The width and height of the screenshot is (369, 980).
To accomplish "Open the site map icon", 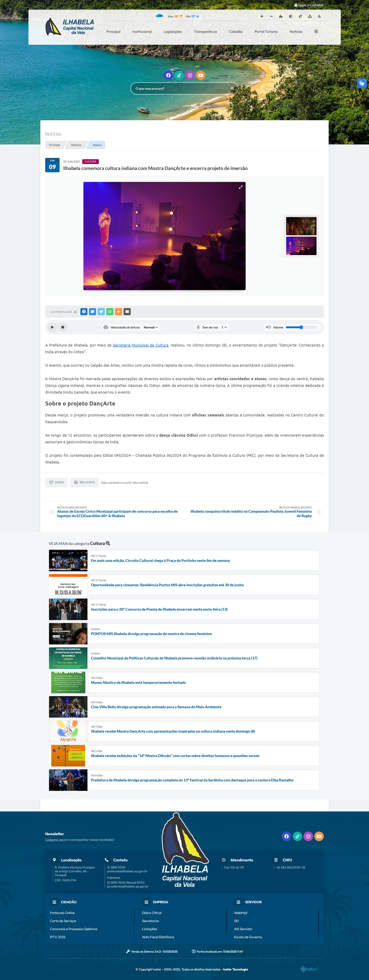I will pyautogui.click(x=310, y=16).
